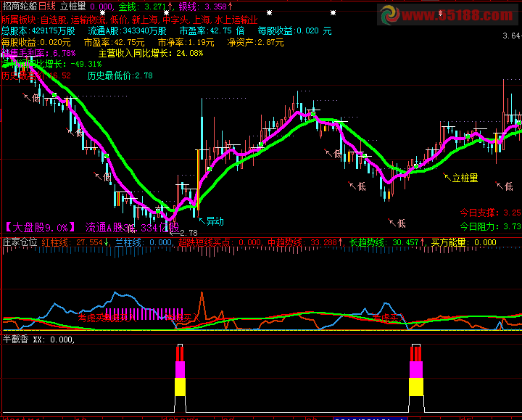The image size is (522, 420).
Task: Click the 历史最低价 2.78 info text
Action: tap(120, 75)
